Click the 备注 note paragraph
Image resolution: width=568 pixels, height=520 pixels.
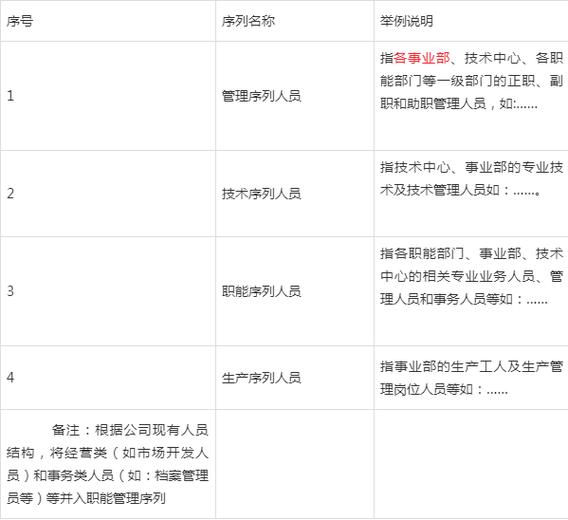click(x=108, y=464)
